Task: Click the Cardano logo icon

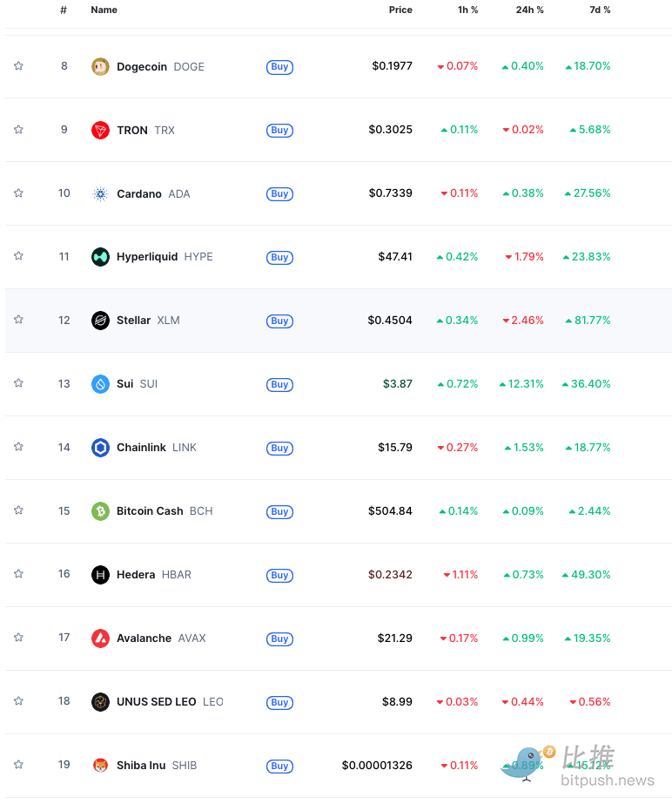Action: click(100, 194)
